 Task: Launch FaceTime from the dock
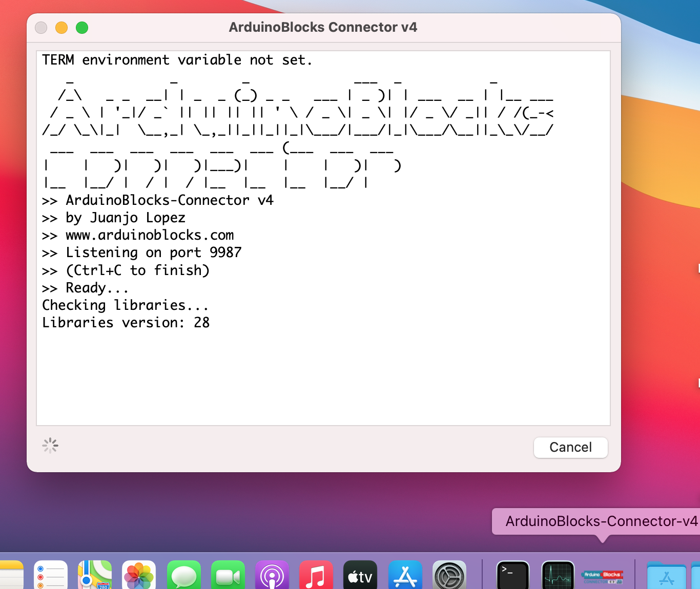click(228, 575)
